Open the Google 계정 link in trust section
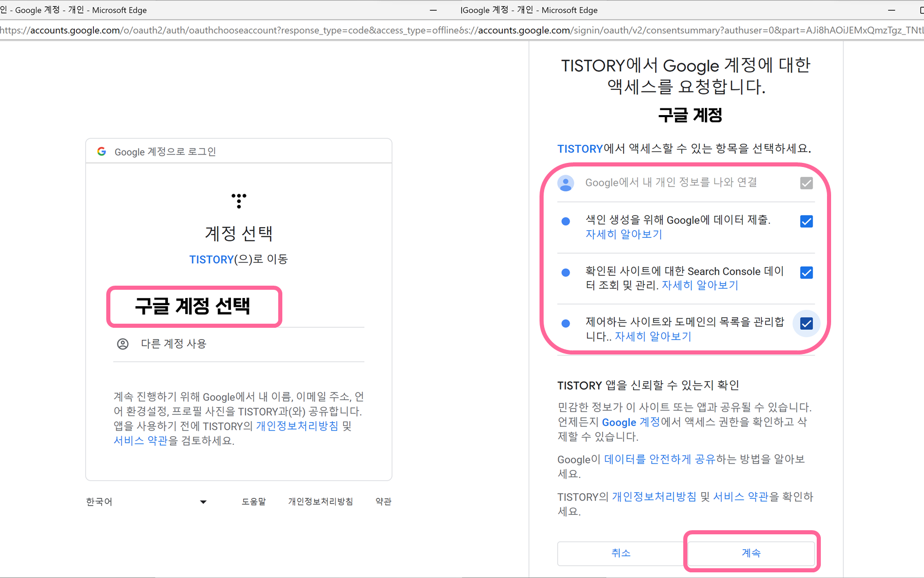This screenshot has width=924, height=578. pos(631,422)
